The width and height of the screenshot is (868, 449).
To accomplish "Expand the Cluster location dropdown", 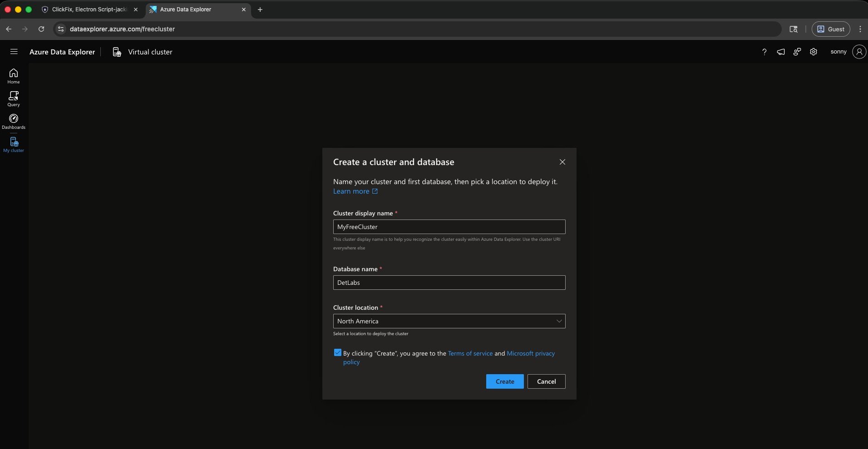I will click(449, 321).
